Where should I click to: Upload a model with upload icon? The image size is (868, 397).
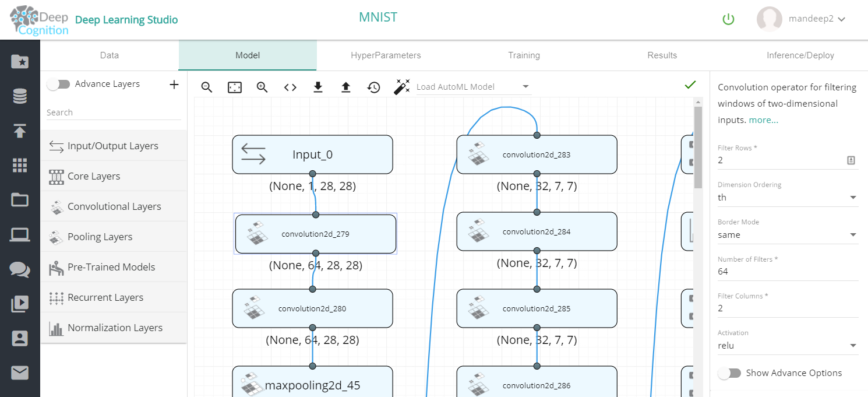(346, 87)
